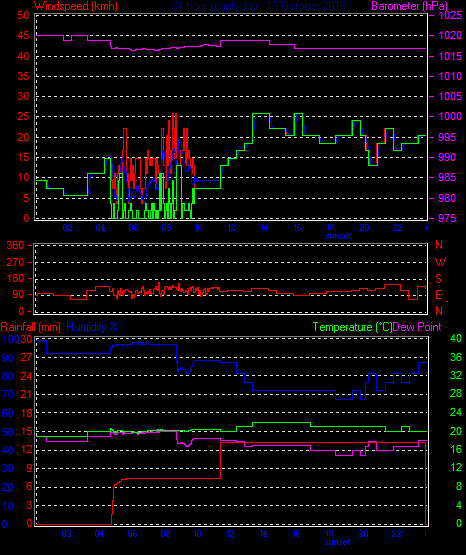
Task: Click the 1020 hPa barometer scale value
Action: 450,35
